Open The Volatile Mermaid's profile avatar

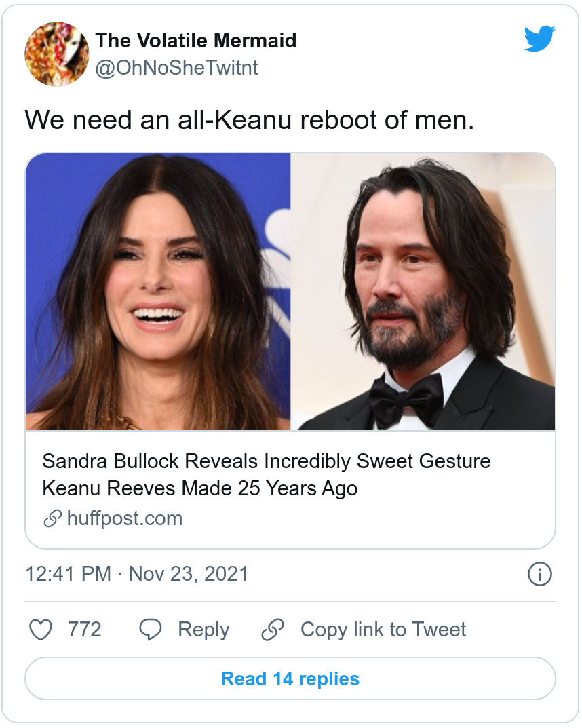coord(56,54)
